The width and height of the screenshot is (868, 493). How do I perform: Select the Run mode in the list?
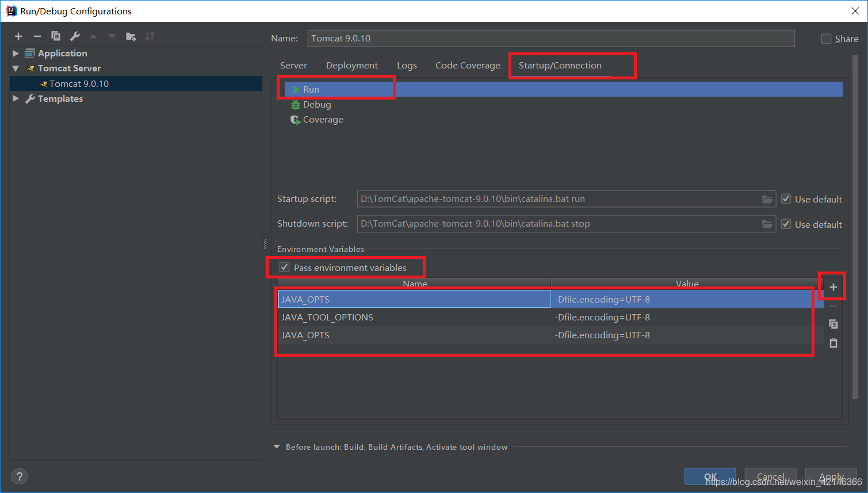[564, 89]
